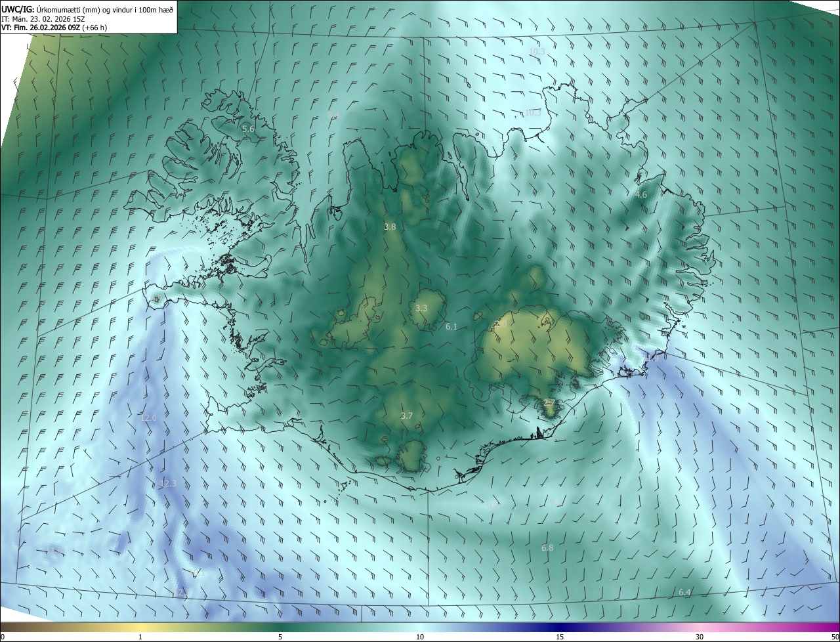Click the '2.7' value label on the map
Screen dimensions: 840x642
pos(549,402)
